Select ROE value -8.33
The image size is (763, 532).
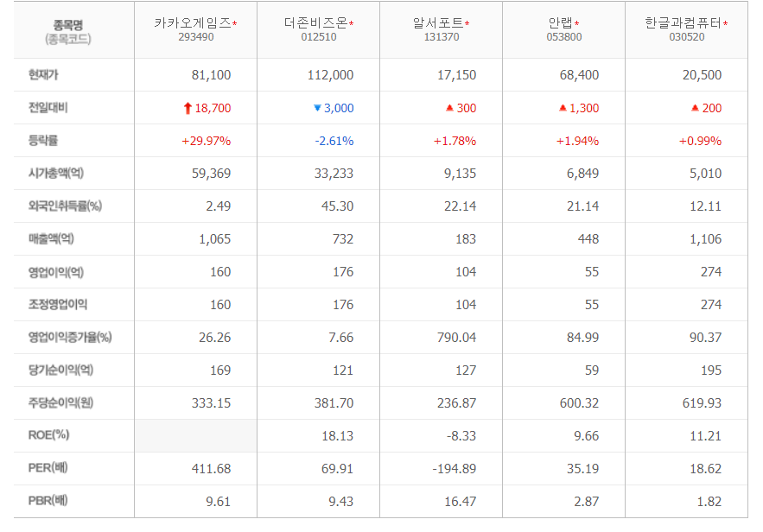(461, 436)
